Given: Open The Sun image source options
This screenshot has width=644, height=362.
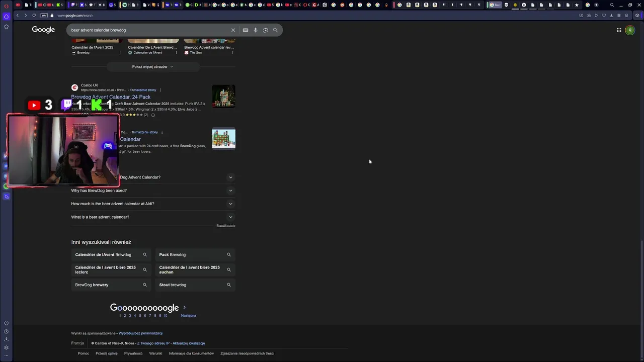Looking at the screenshot, I should (232, 53).
